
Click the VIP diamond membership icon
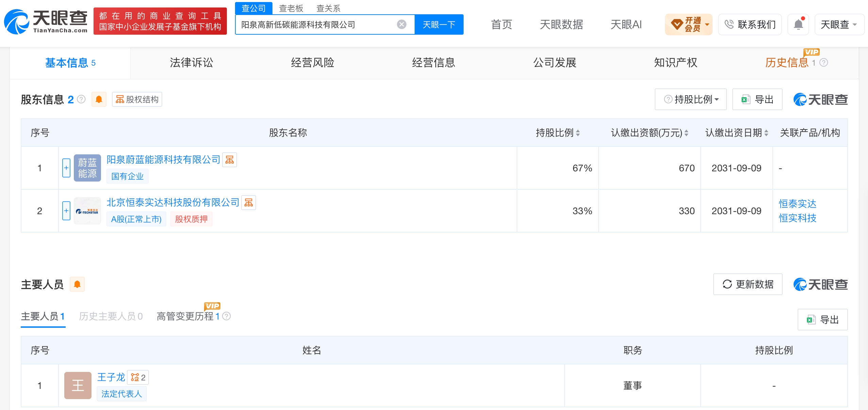click(x=677, y=24)
